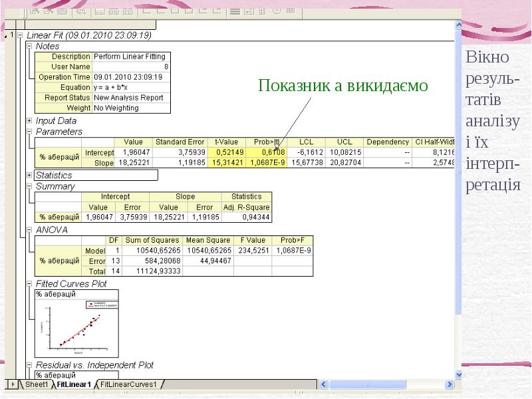Click the vertical scrollbar up arrow
This screenshot has width=532, height=399.
457,25
